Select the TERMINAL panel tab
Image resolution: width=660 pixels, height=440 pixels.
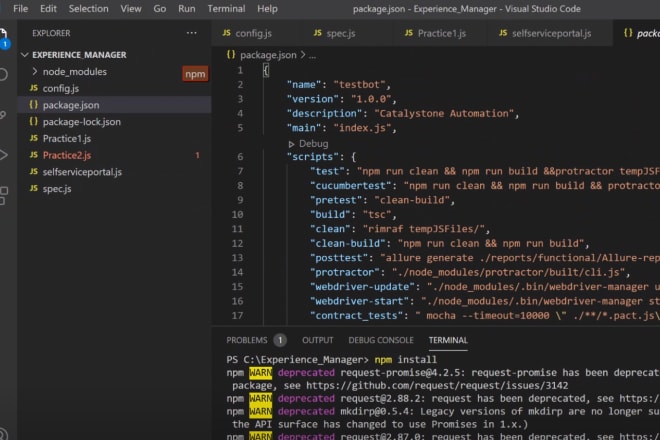click(448, 340)
